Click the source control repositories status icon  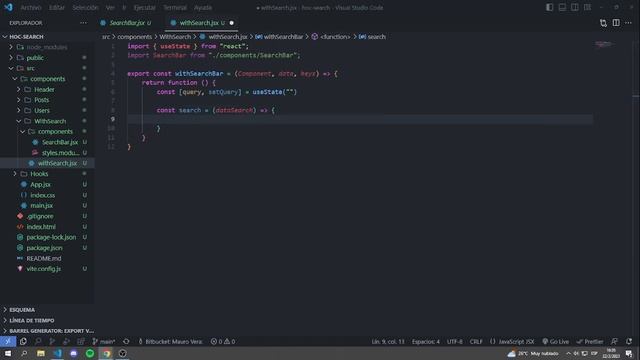tap(23, 341)
